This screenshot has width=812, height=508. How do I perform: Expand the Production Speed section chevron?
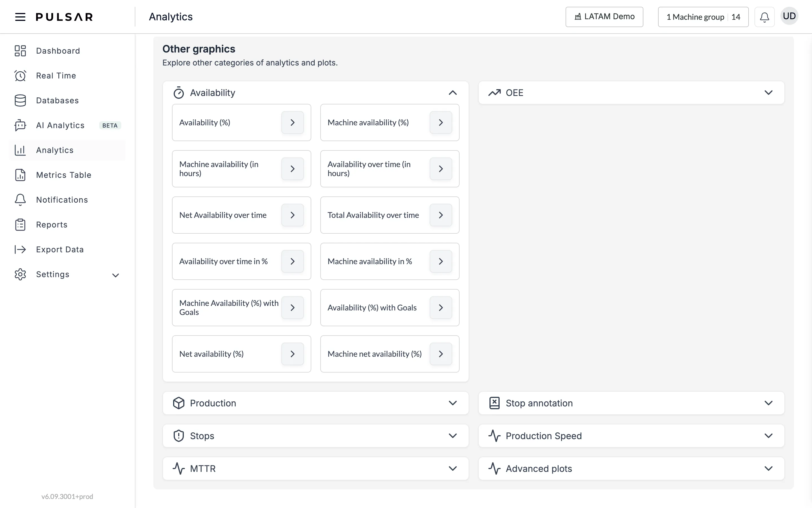point(768,436)
